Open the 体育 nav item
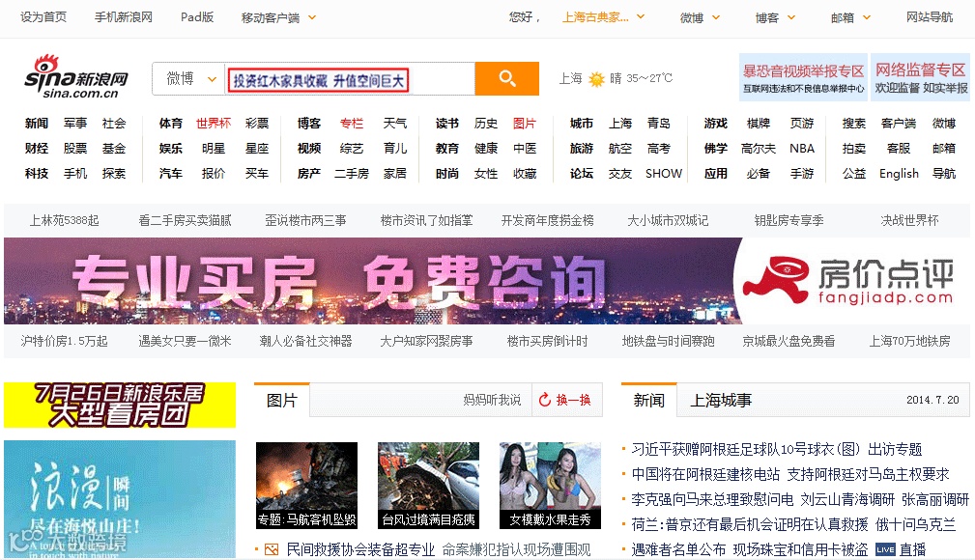The image size is (975, 560). [170, 123]
